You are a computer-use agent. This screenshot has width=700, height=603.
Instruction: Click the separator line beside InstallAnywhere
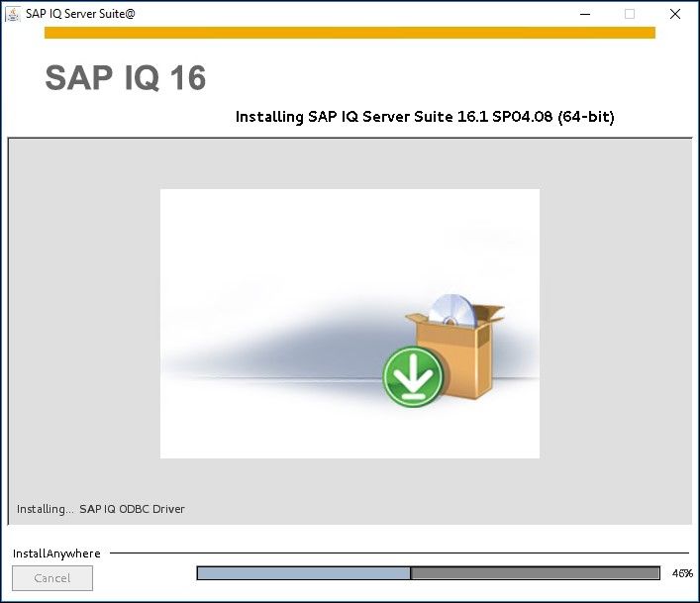pyautogui.click(x=396, y=553)
